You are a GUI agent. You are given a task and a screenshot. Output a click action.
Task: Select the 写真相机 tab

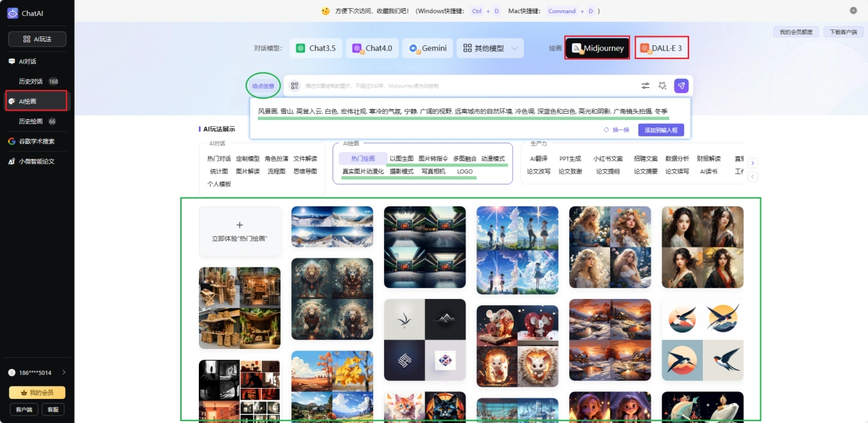tap(433, 171)
